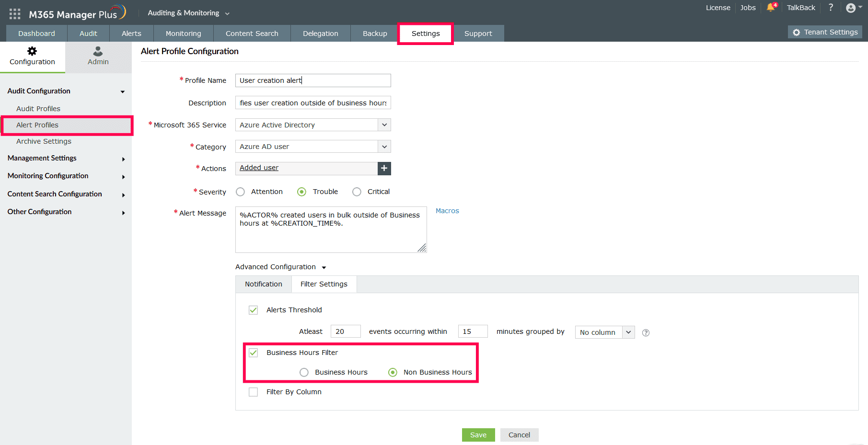Open the Auditing & Monitoring module dropdown
Screen dimensions: 868x445
point(189,13)
